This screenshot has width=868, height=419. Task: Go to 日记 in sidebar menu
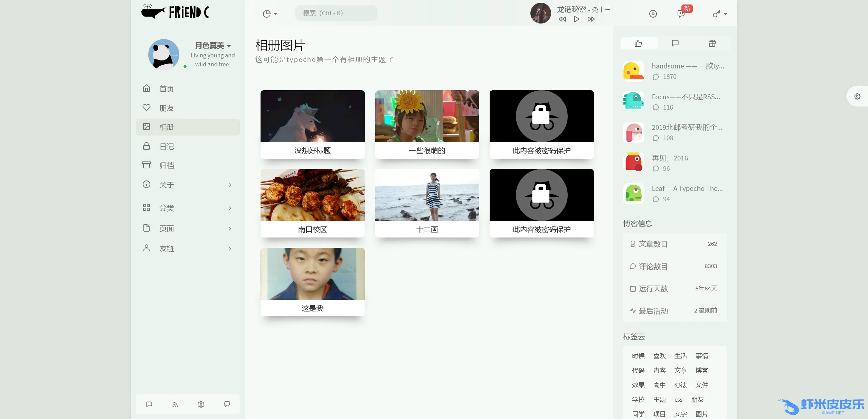click(167, 147)
